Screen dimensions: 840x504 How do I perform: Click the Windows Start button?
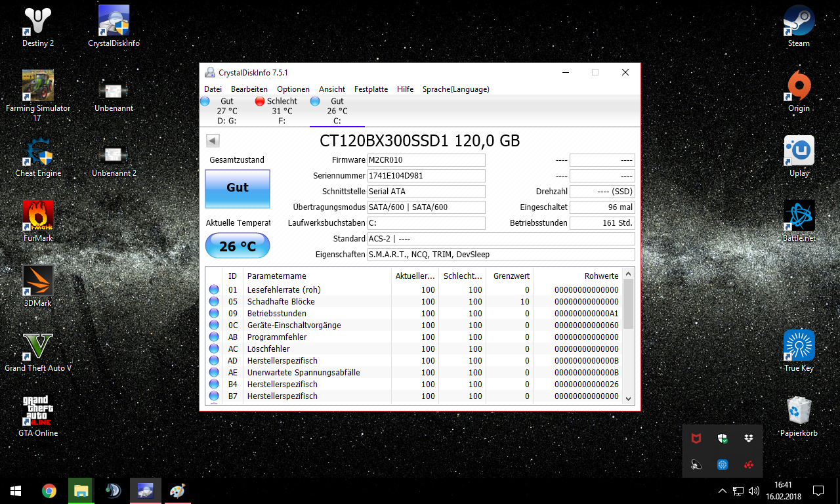pos(16,491)
